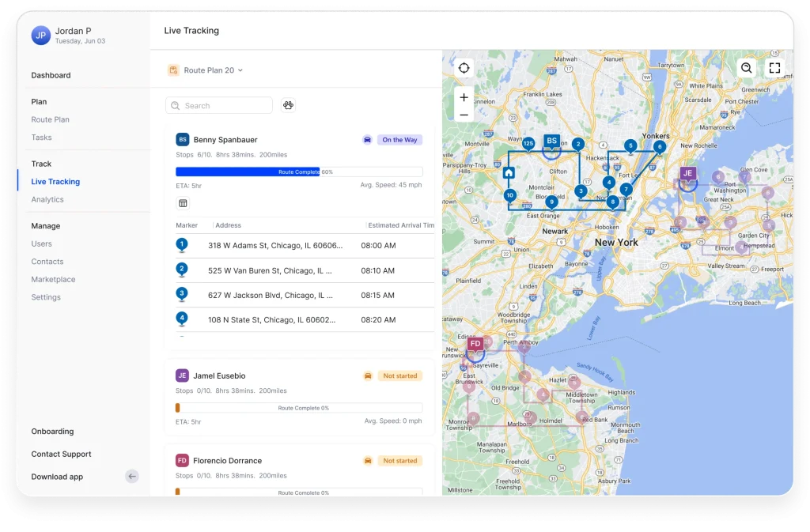Open Route Plan in the sidebar

[x=50, y=119]
